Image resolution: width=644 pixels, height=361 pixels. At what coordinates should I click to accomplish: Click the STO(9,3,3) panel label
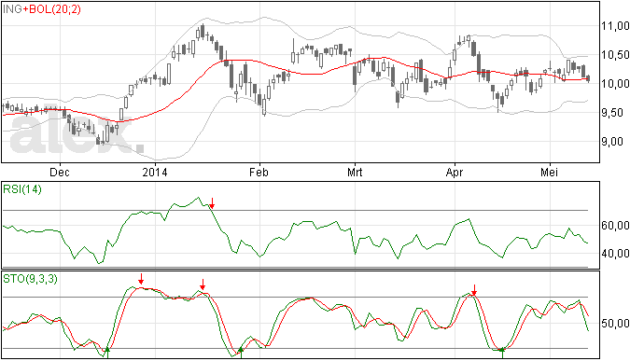(x=31, y=279)
